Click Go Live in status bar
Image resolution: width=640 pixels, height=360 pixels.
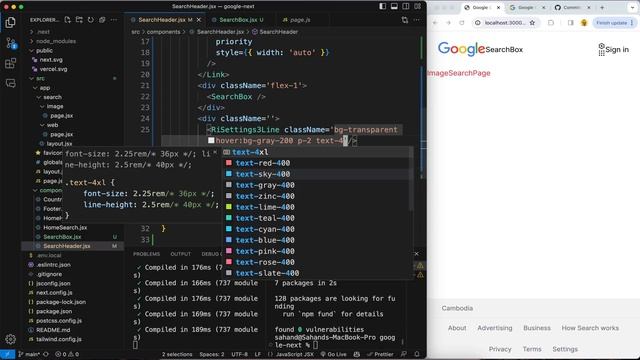pyautogui.click(x=333, y=354)
